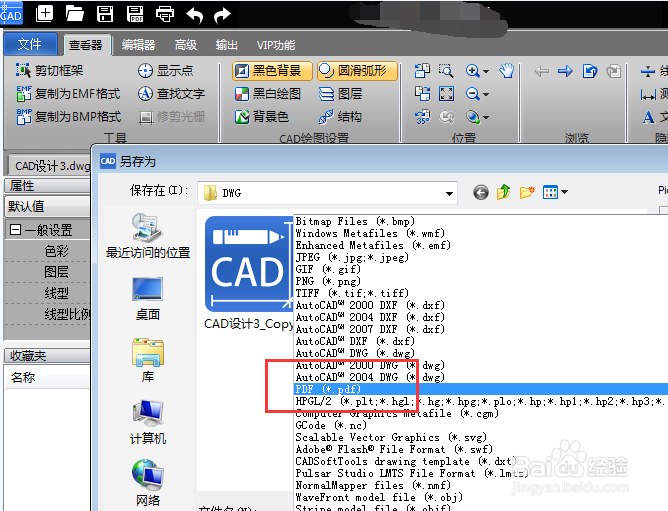Switch to the 输出 tab
This screenshot has height=511, width=668.
tap(226, 45)
